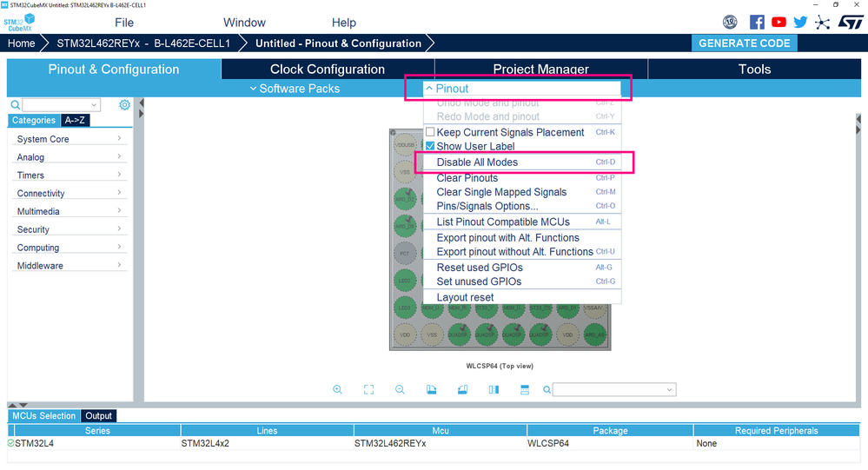868x470 pixels.
Task: Open the pin search combo box dropdown
Action: click(x=669, y=390)
